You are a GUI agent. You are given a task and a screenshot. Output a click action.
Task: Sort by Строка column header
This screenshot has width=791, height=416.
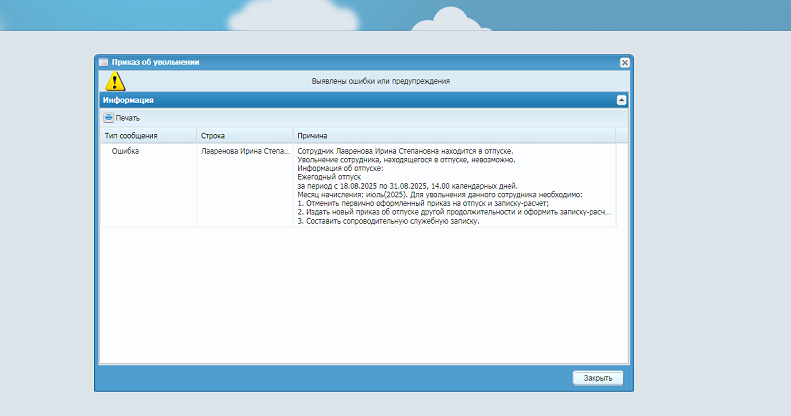point(245,136)
